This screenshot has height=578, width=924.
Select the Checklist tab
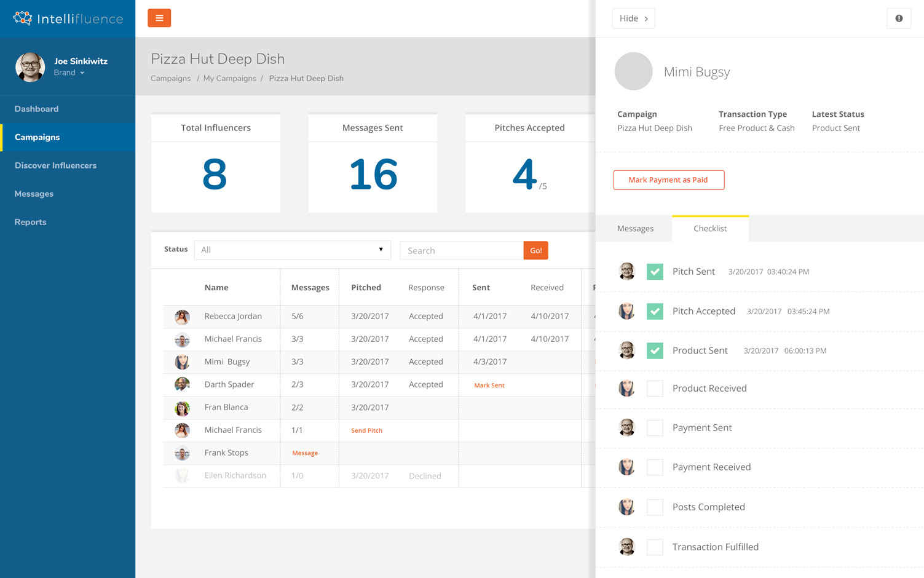(710, 228)
